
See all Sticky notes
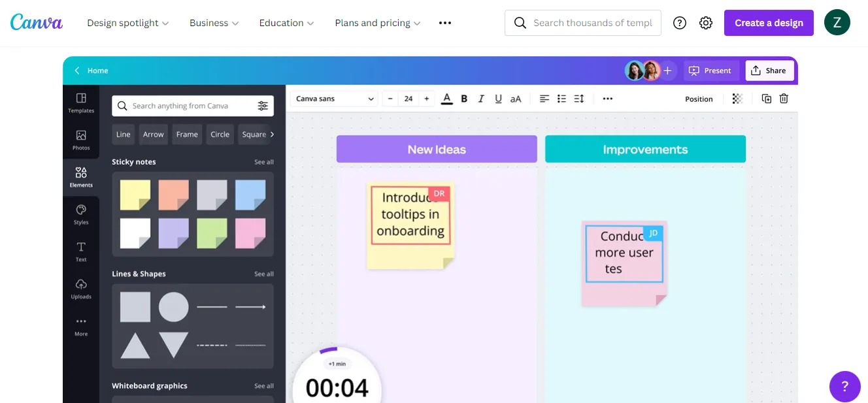(x=264, y=162)
